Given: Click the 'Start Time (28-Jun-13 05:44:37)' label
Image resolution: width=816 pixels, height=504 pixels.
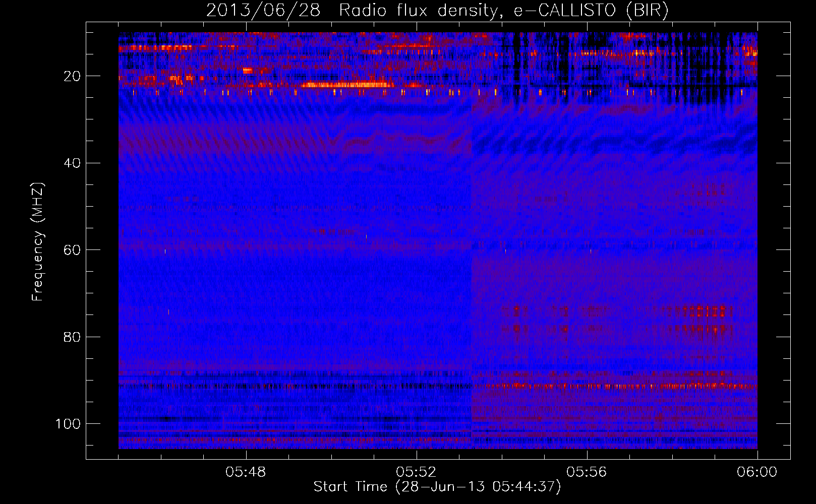Looking at the screenshot, I should point(437,487).
